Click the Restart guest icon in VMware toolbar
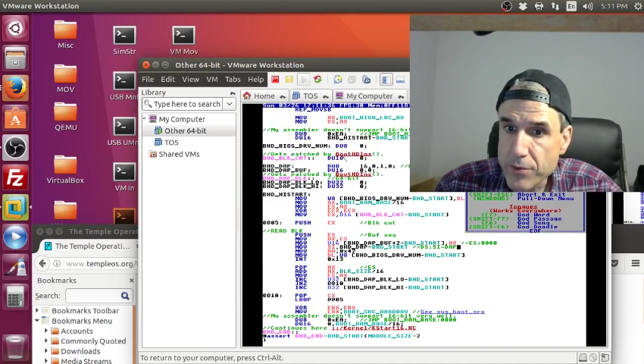Screen dimensions: 644x364 point(317,80)
